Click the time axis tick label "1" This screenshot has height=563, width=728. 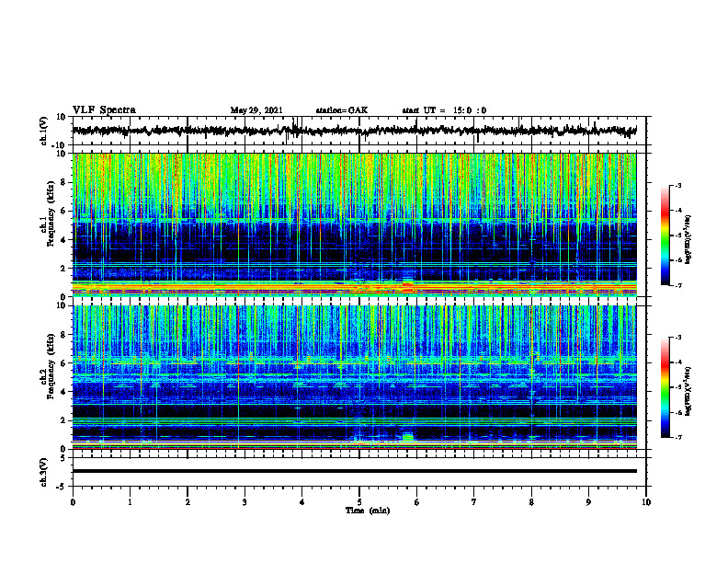tap(130, 502)
